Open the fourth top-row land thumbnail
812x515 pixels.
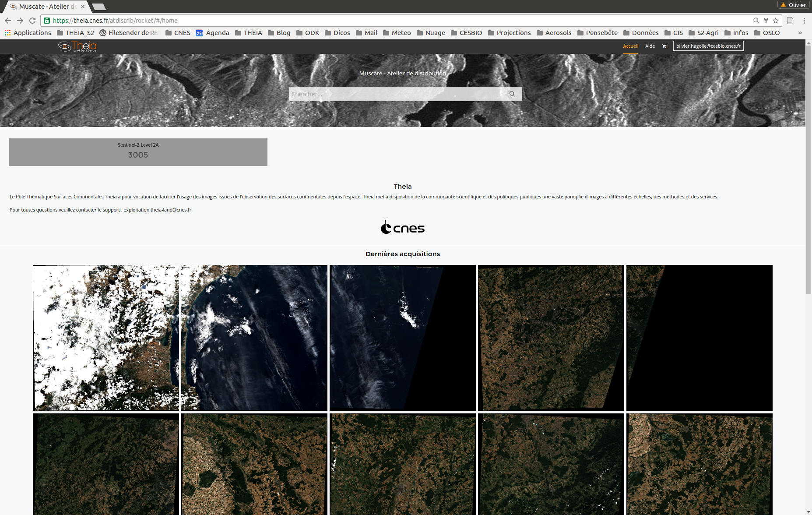tap(551, 338)
